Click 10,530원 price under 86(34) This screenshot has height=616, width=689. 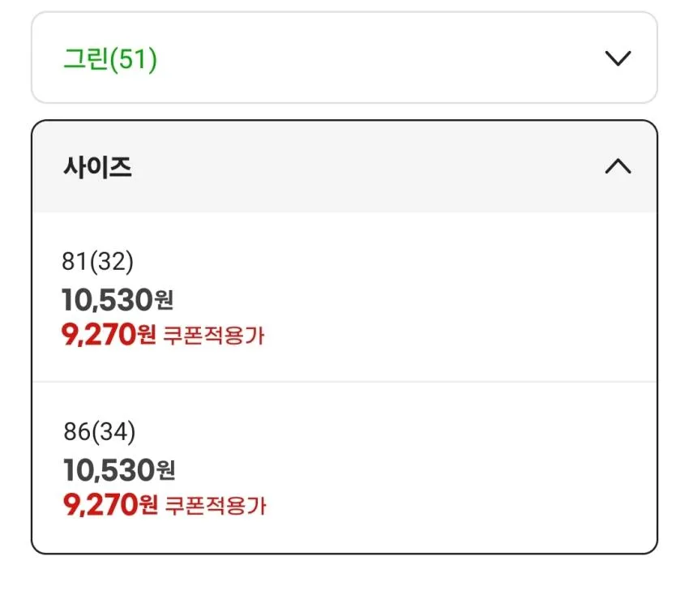[x=119, y=469]
